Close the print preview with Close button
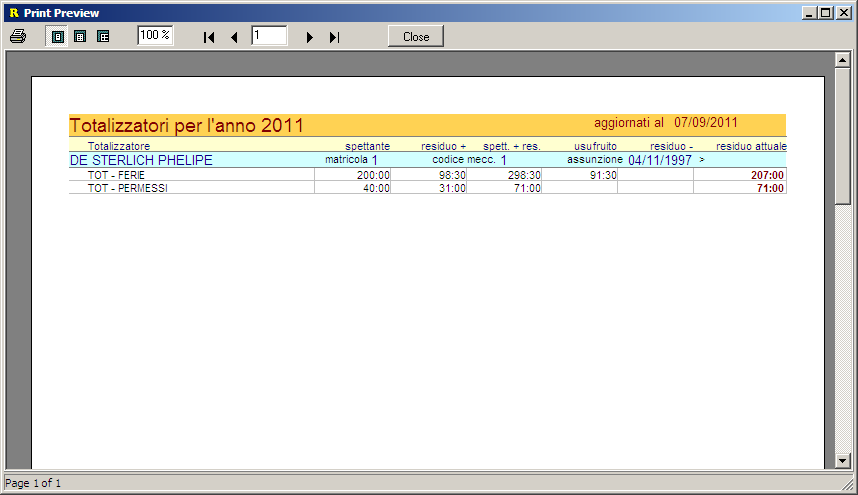The height and width of the screenshot is (495, 858). coord(416,37)
